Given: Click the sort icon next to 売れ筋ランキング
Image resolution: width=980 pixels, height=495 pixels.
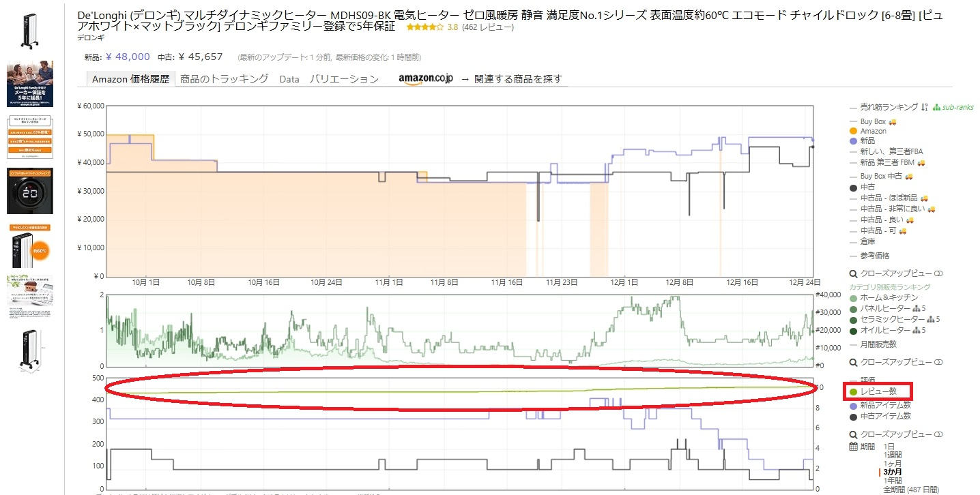Looking at the screenshot, I should click(925, 107).
